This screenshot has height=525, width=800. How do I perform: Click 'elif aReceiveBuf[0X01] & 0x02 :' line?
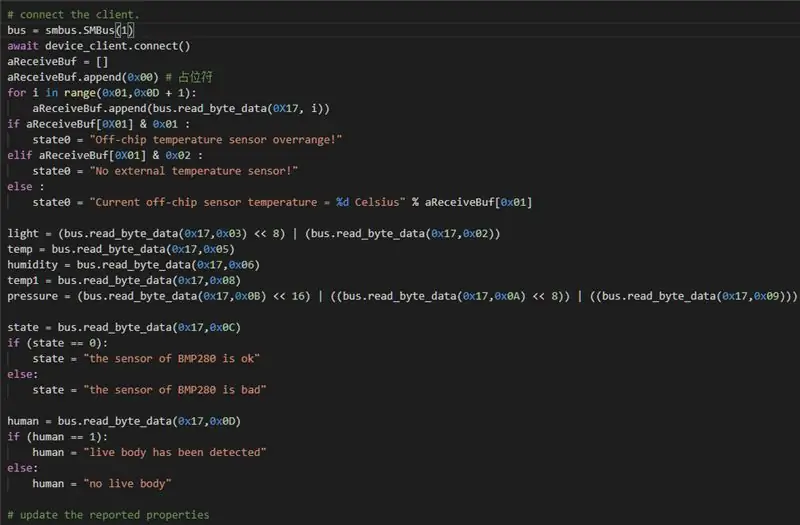[x=105, y=155]
